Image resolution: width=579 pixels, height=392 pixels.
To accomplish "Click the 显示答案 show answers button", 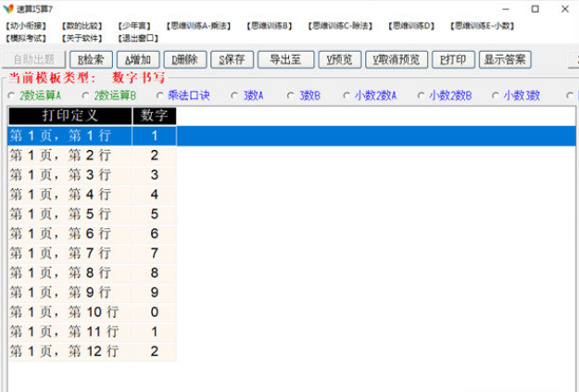I will tap(505, 59).
